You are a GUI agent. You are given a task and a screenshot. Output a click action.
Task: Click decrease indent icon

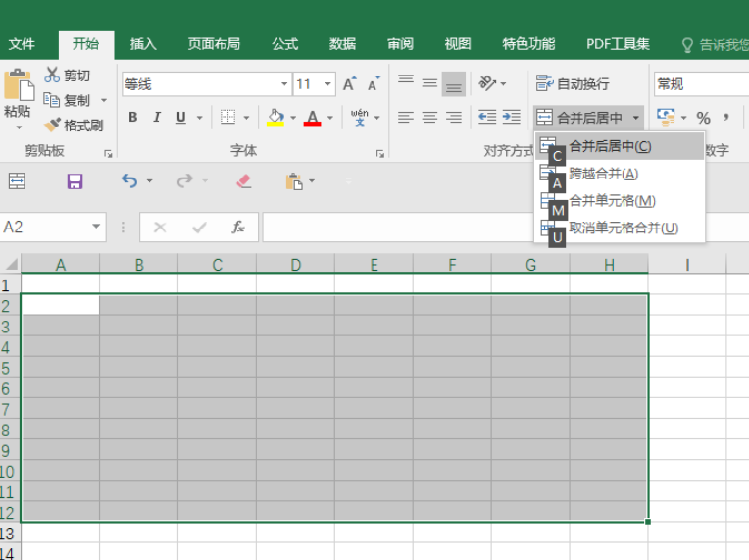click(x=487, y=117)
